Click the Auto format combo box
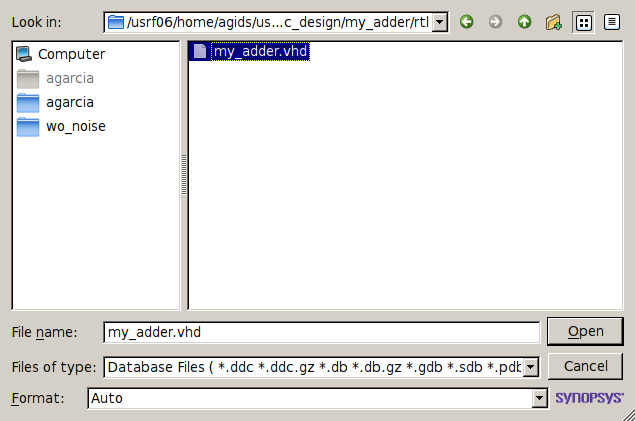 click(318, 398)
